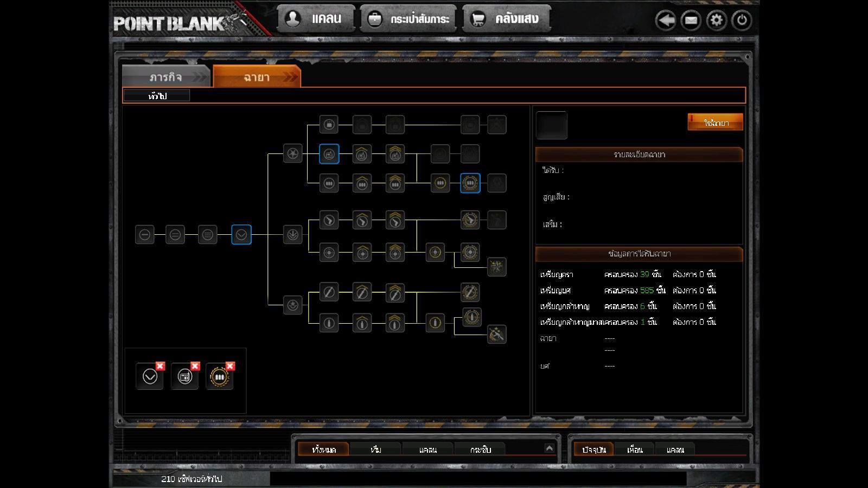Select the gold-wreath grenade title node
Image resolution: width=868 pixels, height=488 pixels.
pos(472,317)
